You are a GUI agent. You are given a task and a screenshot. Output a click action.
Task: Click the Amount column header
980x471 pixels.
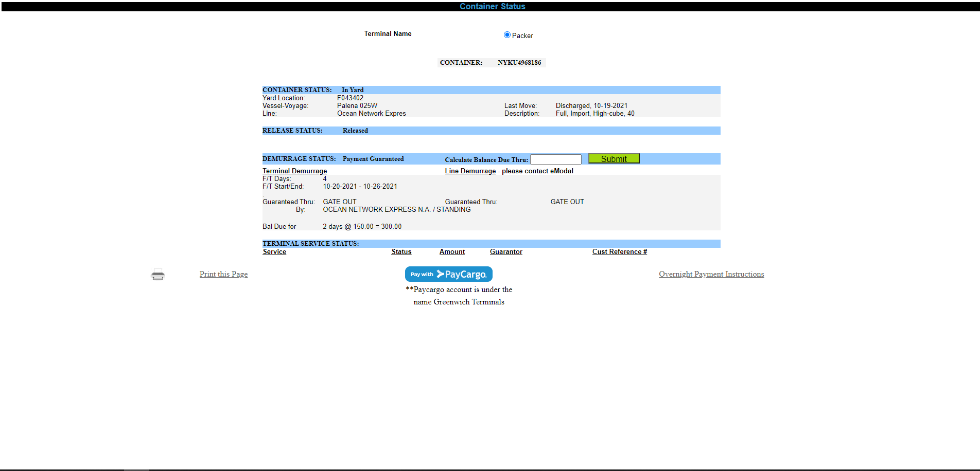[452, 252]
